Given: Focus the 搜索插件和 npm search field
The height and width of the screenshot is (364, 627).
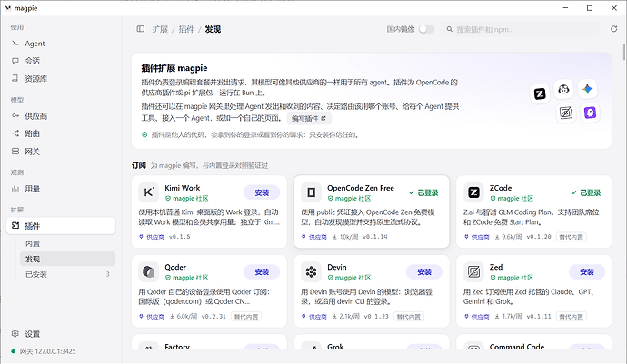Looking at the screenshot, I should tap(521, 29).
